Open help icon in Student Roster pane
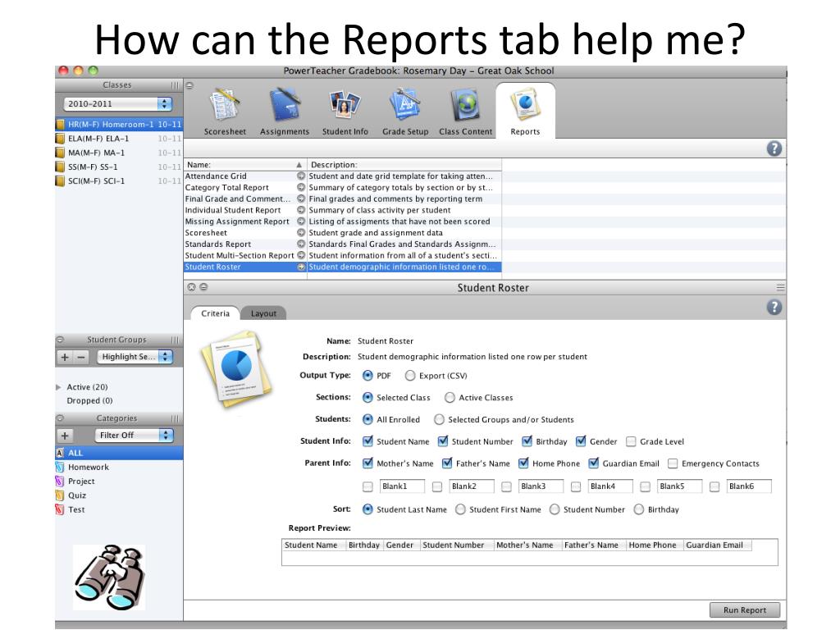The width and height of the screenshot is (840, 630). point(774,307)
